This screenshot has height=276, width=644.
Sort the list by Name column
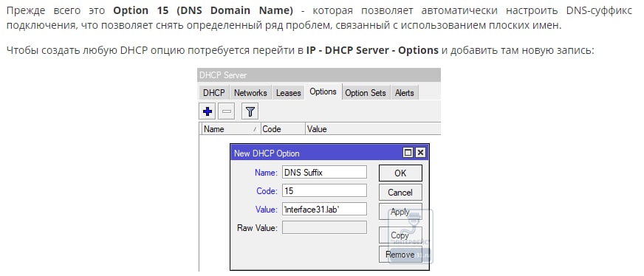tap(231, 128)
